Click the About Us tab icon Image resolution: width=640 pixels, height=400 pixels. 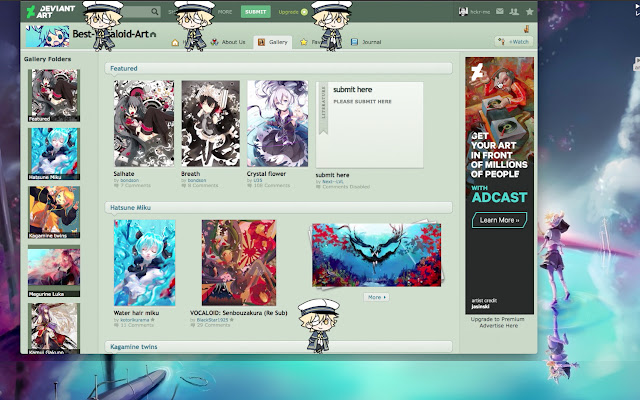(214, 42)
